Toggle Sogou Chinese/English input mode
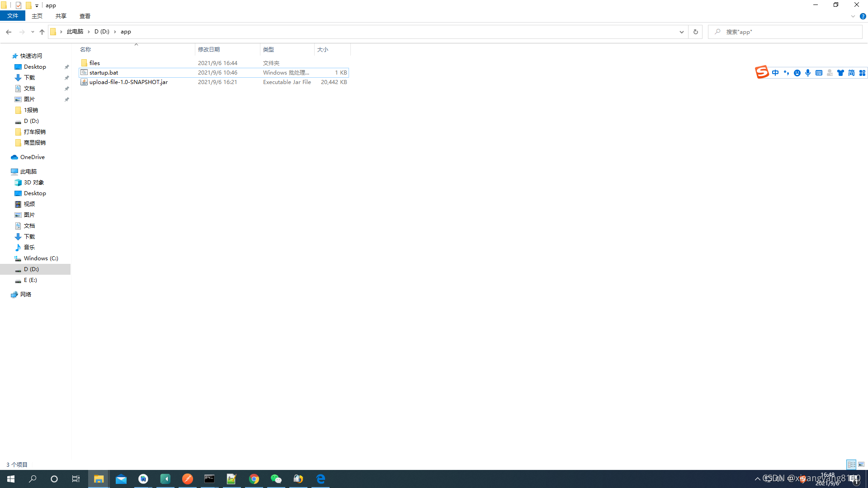The height and width of the screenshot is (488, 868). pos(775,73)
